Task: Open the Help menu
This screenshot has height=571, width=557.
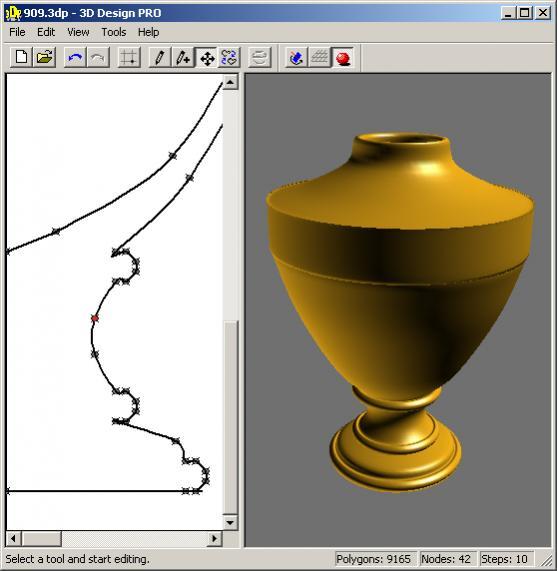Action: click(x=148, y=32)
